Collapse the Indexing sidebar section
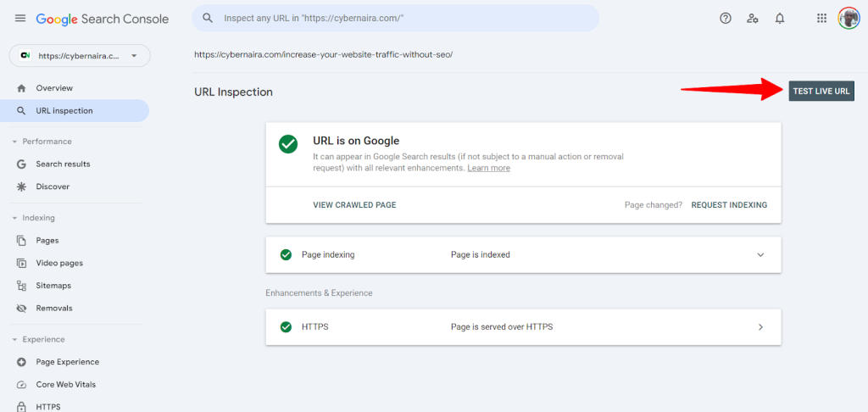The height and width of the screenshot is (412, 868). [x=14, y=218]
